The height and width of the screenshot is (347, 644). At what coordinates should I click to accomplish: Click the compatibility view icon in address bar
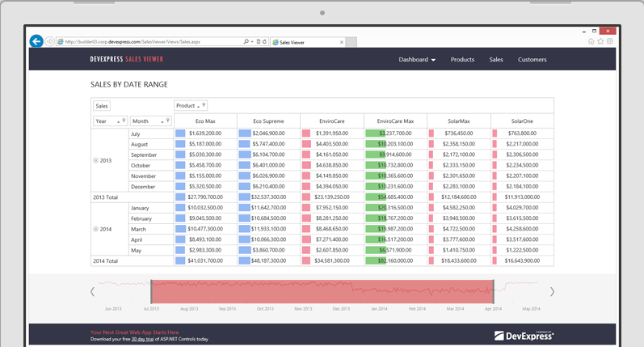tap(259, 41)
